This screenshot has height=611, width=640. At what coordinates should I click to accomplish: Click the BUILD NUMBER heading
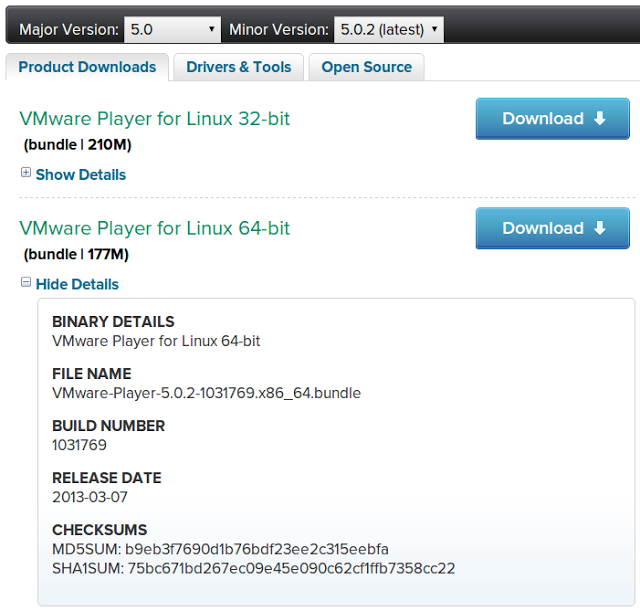[109, 426]
